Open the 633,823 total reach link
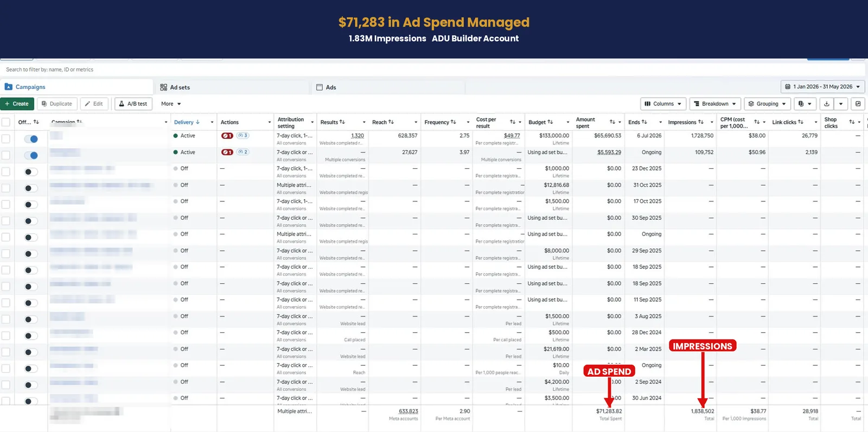868x432 pixels. 409,411
